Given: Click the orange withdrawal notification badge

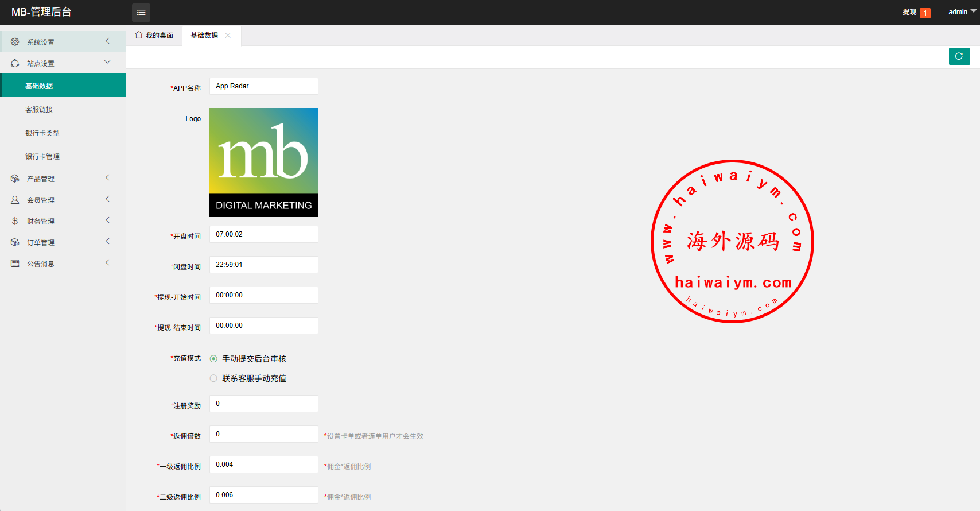Looking at the screenshot, I should point(925,13).
